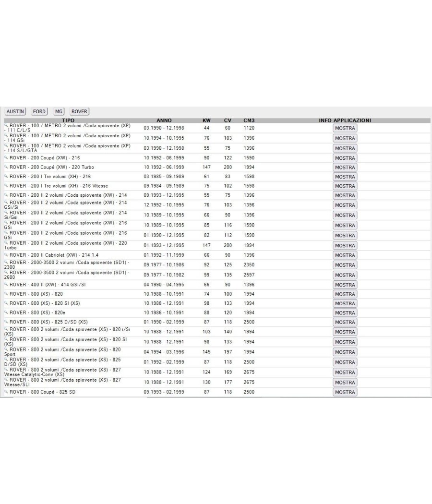Click magnifier icon for 827 Vitesse/SLI
432x504 pixels.
6,380
